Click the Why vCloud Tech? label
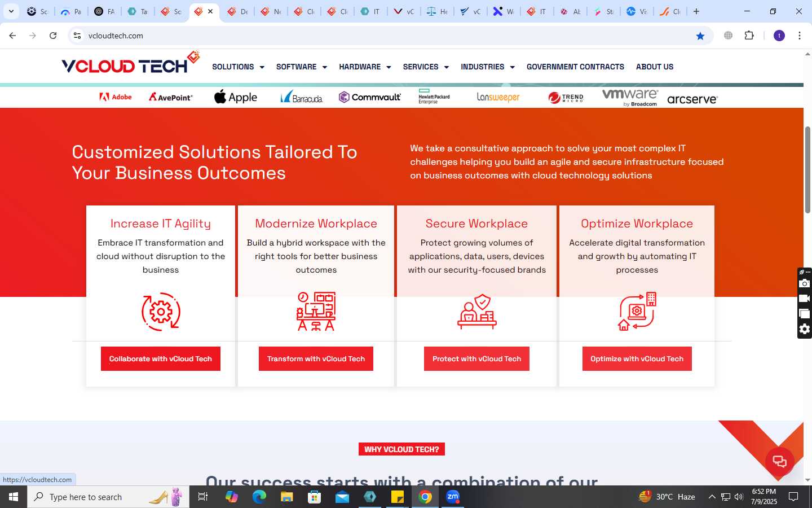The image size is (812, 508). [x=401, y=449]
